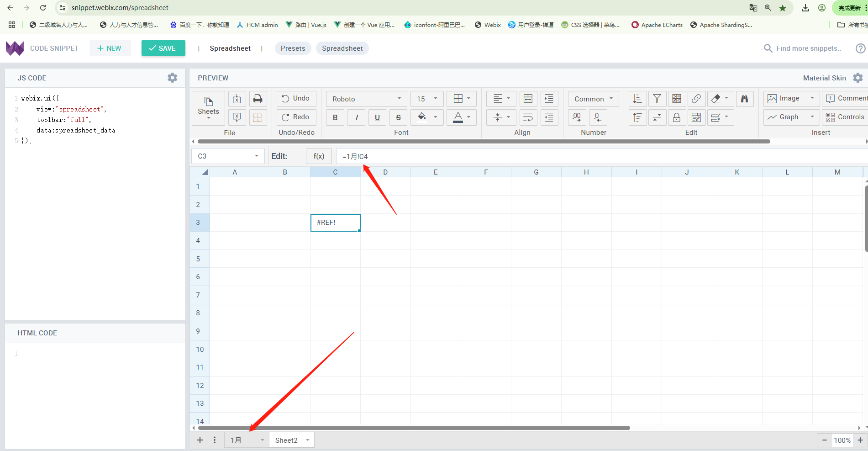The height and width of the screenshot is (451, 868).
Task: Toggle strikethrough formatting
Action: click(x=398, y=117)
